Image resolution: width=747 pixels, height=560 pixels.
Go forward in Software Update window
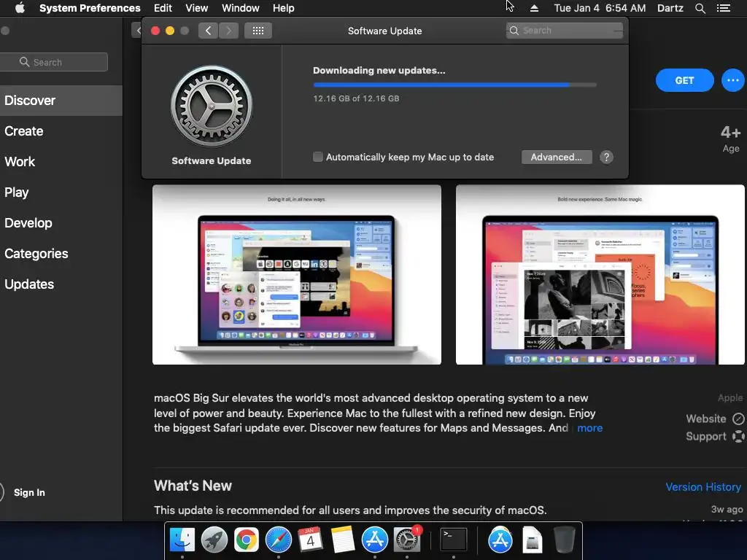(228, 31)
